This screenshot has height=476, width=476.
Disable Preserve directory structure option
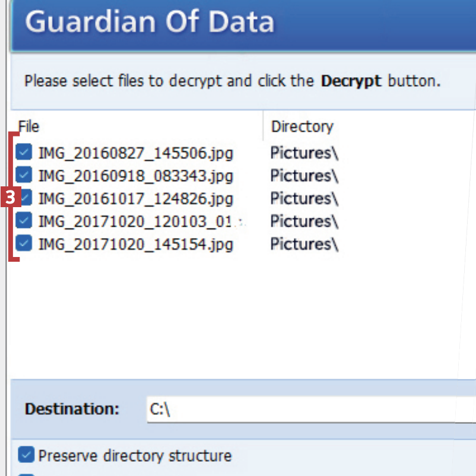click(x=26, y=455)
